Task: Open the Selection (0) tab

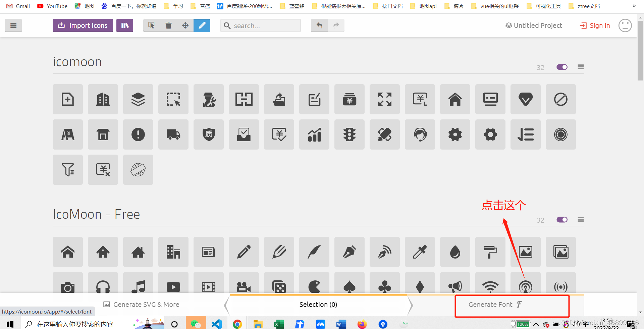Action: [318, 305]
